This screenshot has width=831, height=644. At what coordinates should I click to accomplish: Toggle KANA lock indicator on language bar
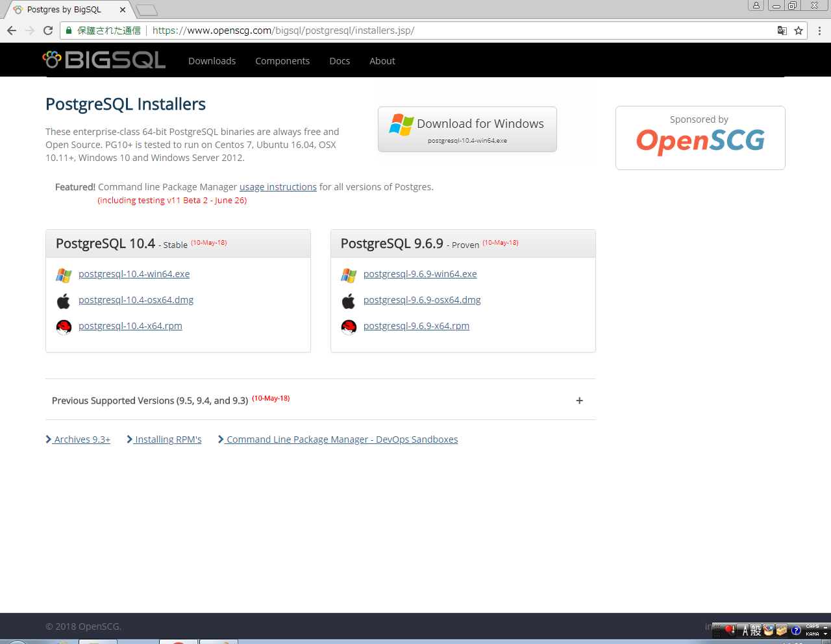pos(813,634)
